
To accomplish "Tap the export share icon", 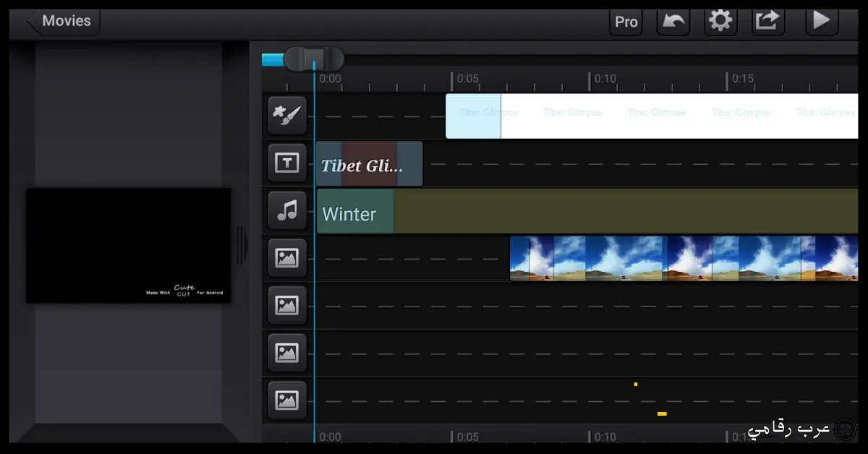I will tap(767, 21).
